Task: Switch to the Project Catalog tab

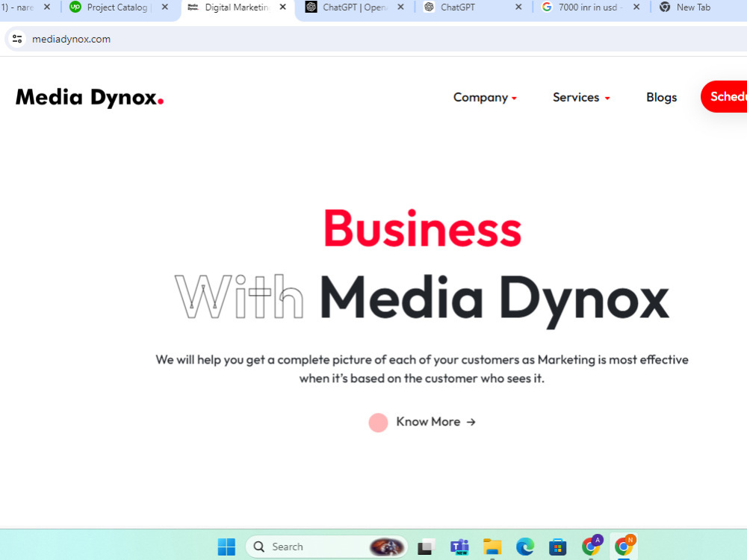Action: pos(117,7)
